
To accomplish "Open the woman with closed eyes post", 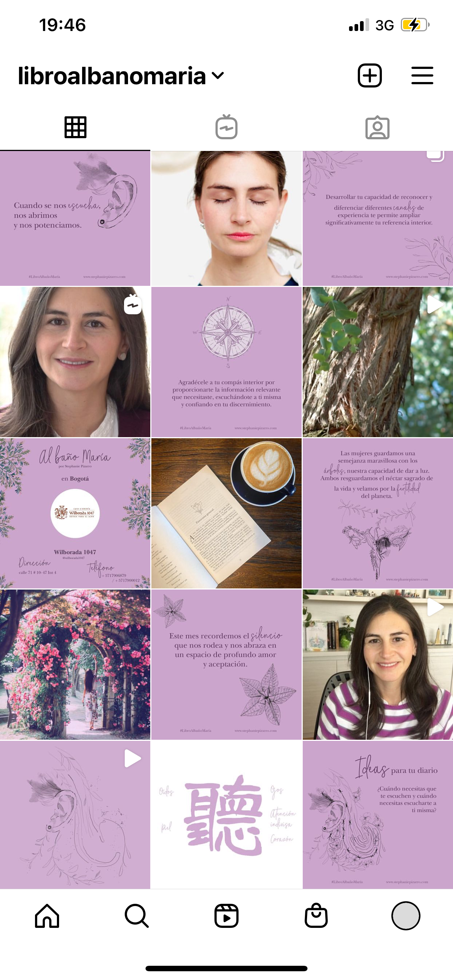I will pyautogui.click(x=226, y=218).
